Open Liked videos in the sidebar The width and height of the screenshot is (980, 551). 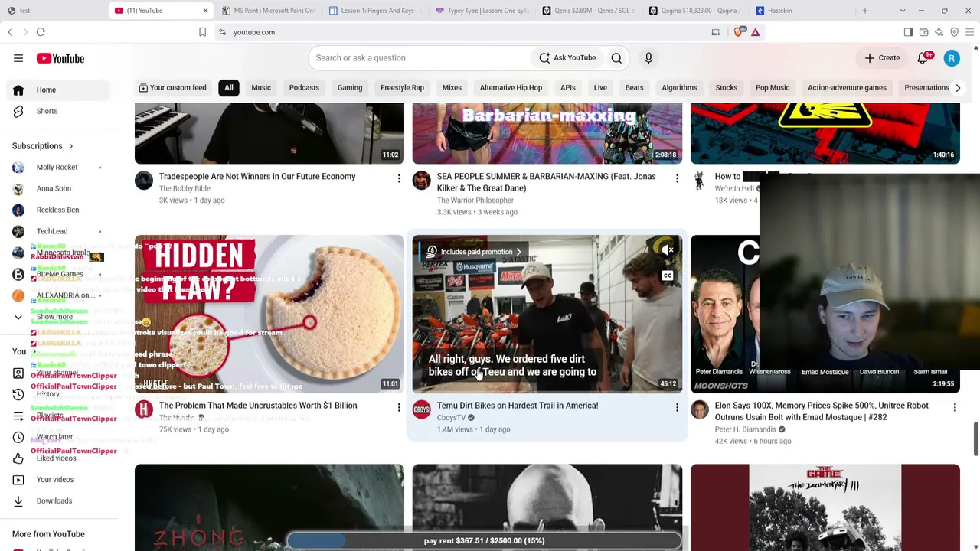click(x=56, y=458)
